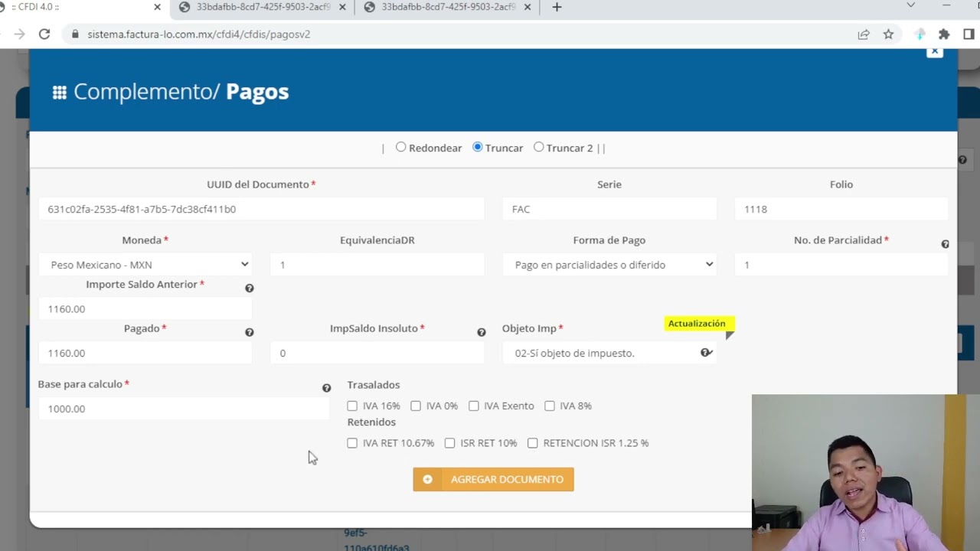The height and width of the screenshot is (551, 980).
Task: Select the Truncar radio option
Action: tap(477, 147)
